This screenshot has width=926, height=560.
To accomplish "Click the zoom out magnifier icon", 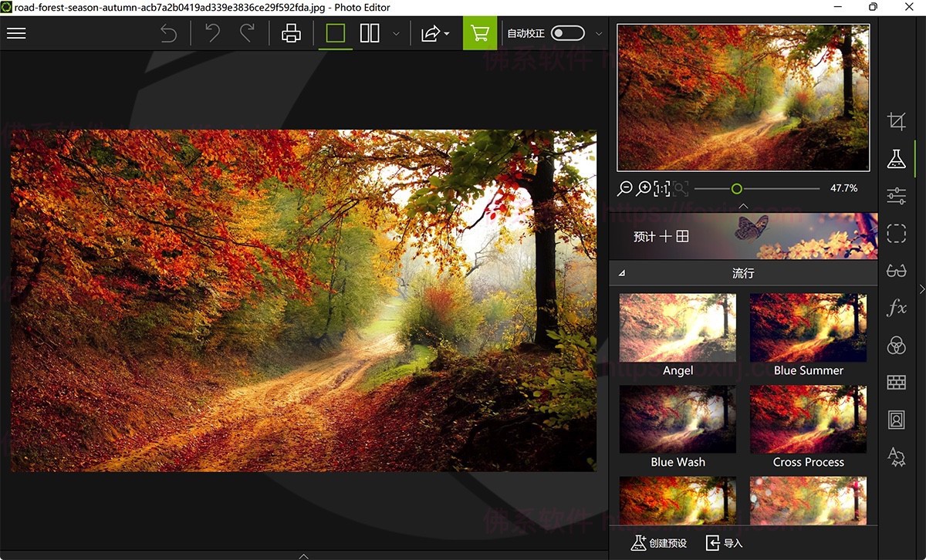I will click(x=625, y=188).
